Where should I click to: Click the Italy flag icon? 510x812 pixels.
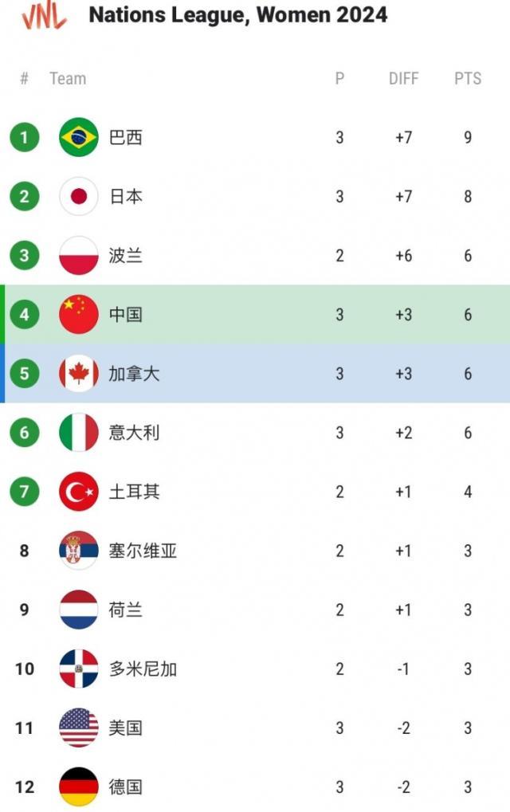[x=78, y=432]
